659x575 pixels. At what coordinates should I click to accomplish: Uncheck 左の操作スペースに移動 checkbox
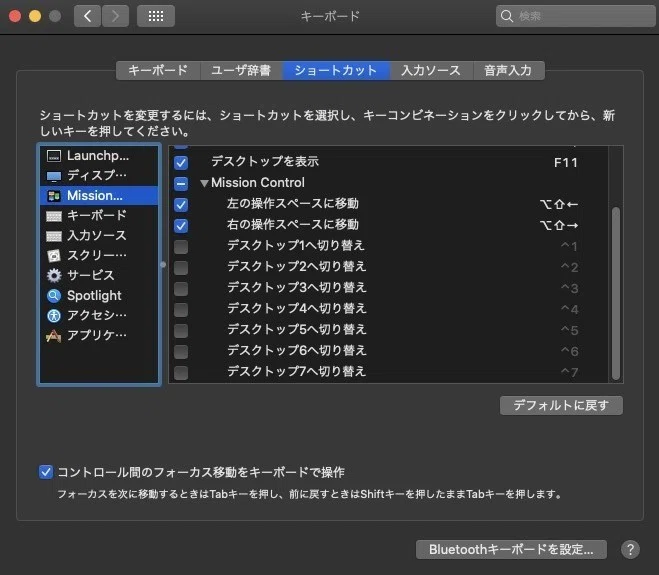(181, 205)
